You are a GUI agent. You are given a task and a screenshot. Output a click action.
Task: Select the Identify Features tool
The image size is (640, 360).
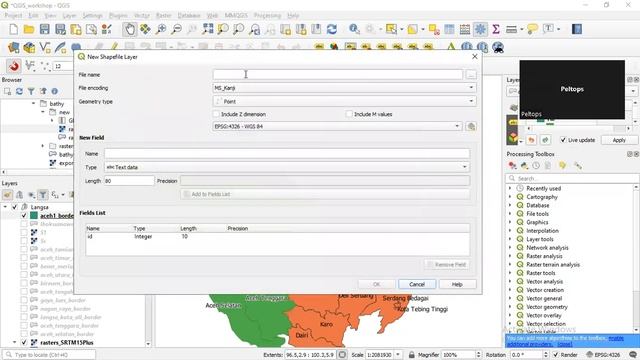pos(354,29)
